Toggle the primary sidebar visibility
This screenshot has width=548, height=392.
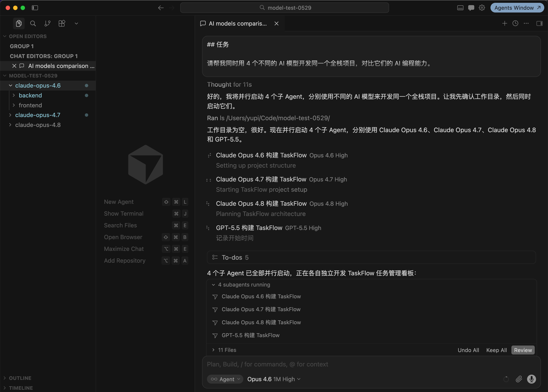point(35,8)
